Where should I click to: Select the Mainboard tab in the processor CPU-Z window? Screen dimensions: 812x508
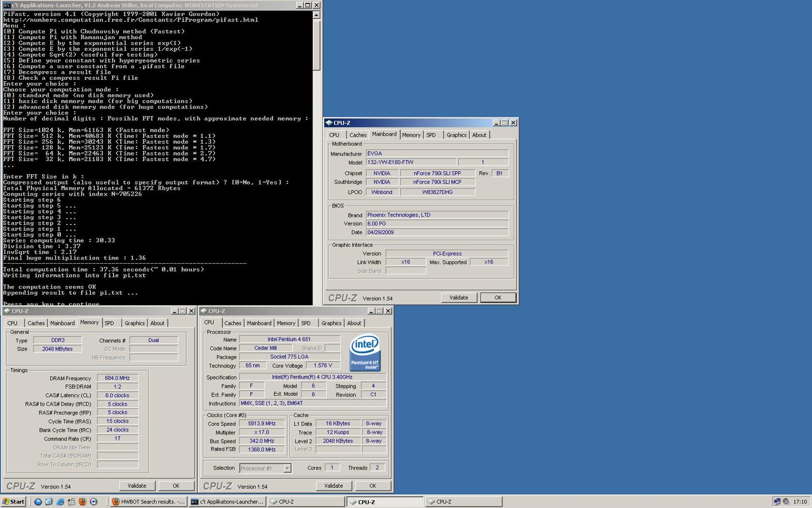tap(259, 323)
